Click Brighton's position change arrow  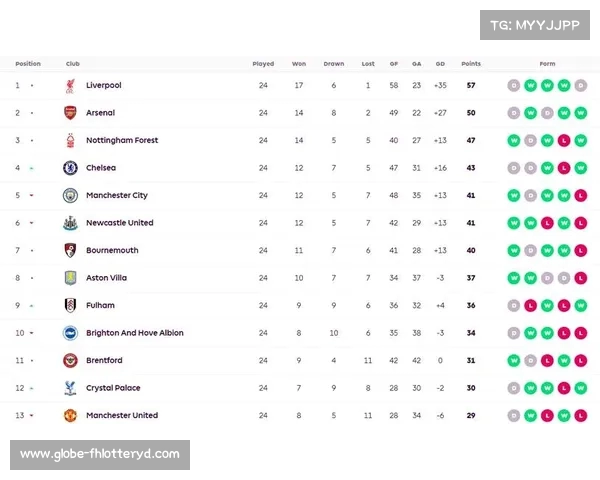coord(32,333)
